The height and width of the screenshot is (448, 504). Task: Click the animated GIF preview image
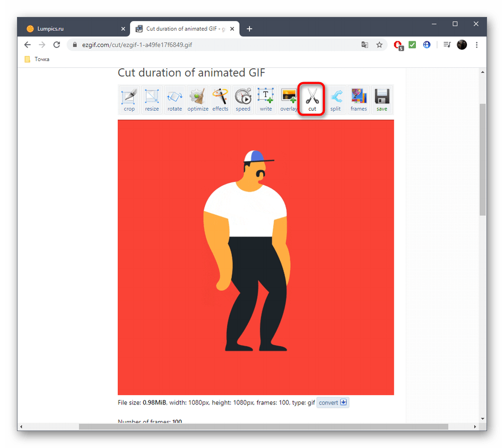point(256,257)
